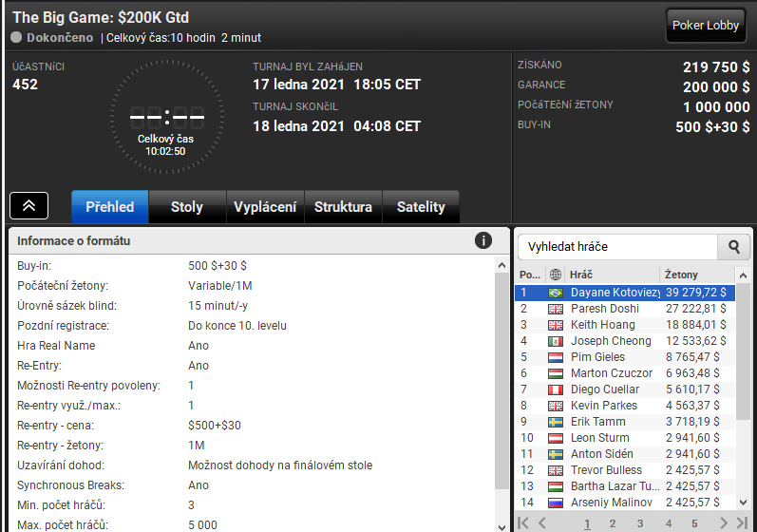Image resolution: width=757 pixels, height=532 pixels.
Task: Go to next page of player list
Action: click(723, 522)
